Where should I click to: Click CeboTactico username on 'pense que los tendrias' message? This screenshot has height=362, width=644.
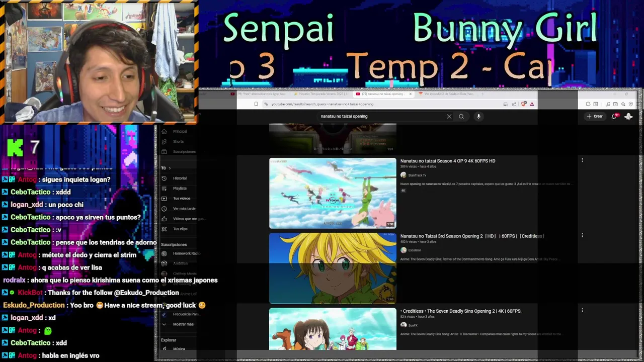pos(31,242)
